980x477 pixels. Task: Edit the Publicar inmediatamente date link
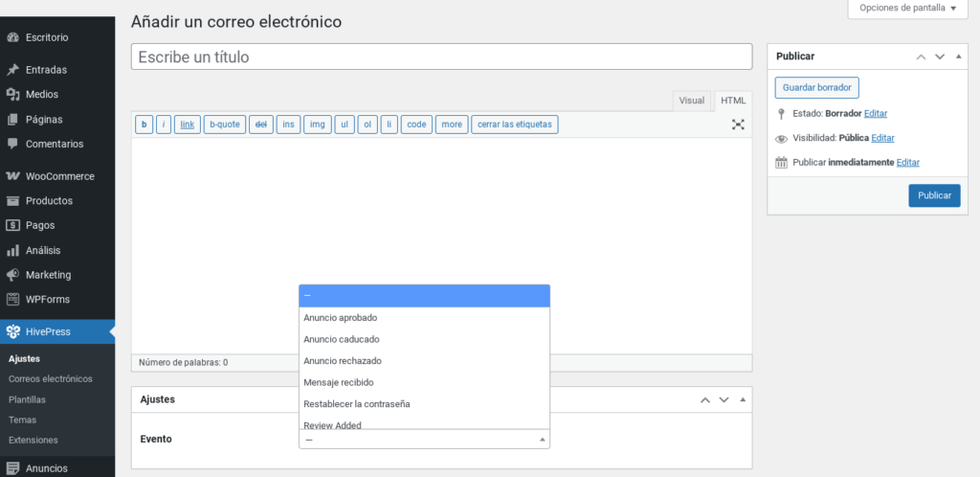(x=907, y=163)
